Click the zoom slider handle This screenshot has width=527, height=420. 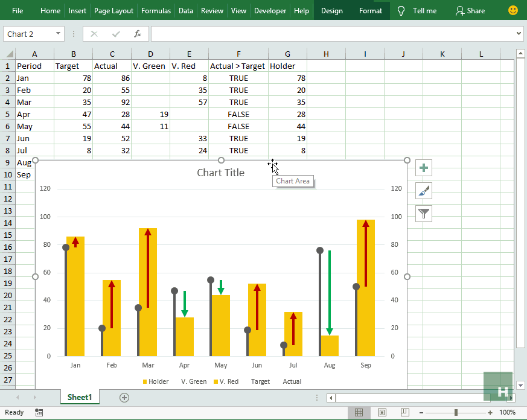456,413
